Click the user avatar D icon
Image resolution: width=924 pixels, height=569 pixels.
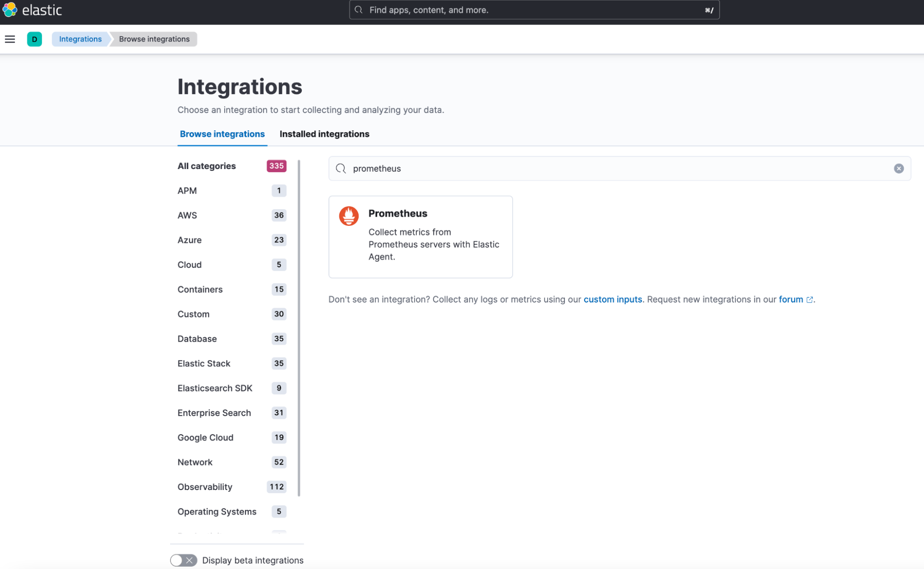(x=34, y=39)
